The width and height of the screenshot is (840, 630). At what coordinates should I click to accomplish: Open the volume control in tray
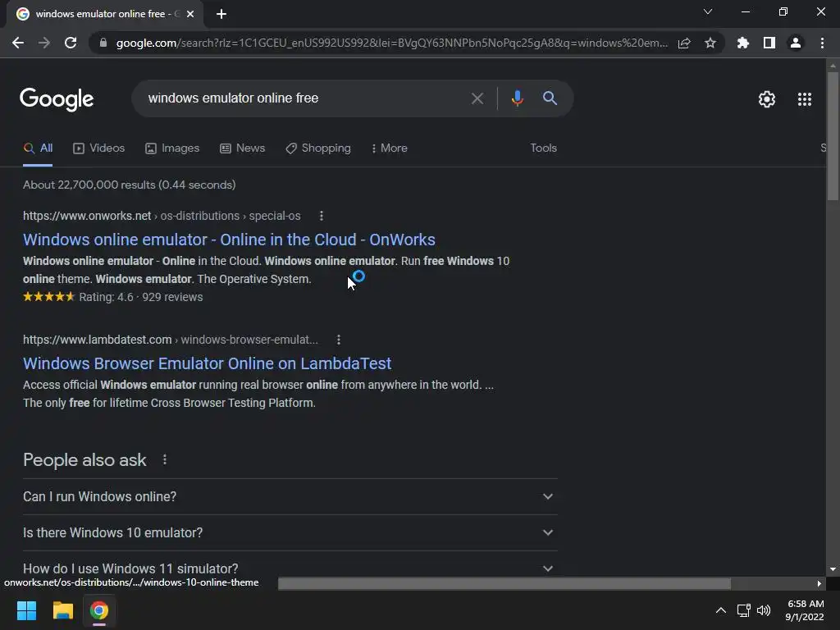pos(764,610)
